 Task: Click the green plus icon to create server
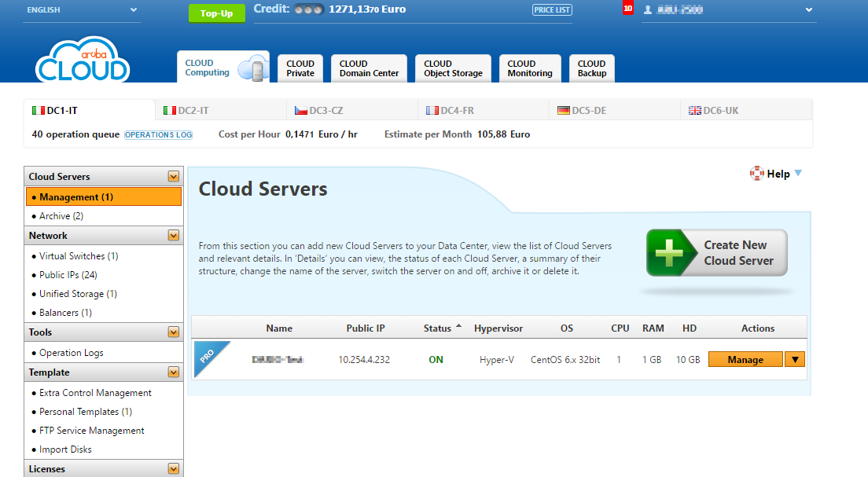[x=669, y=252]
